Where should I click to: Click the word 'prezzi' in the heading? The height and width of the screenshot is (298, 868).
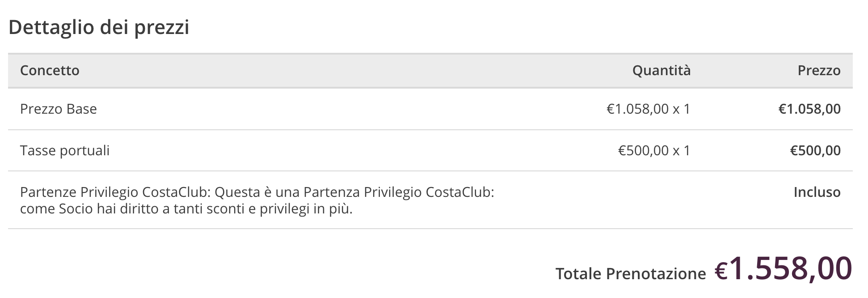162,27
